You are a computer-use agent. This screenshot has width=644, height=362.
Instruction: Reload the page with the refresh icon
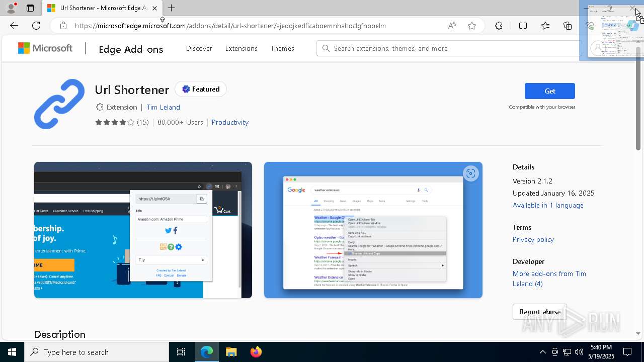point(36,26)
